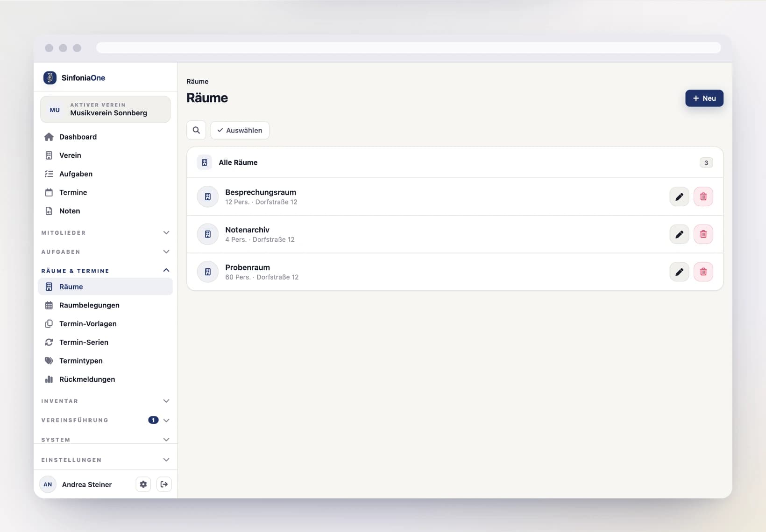Click the building icon beside Notenarchiv
This screenshot has width=766, height=532.
point(208,234)
